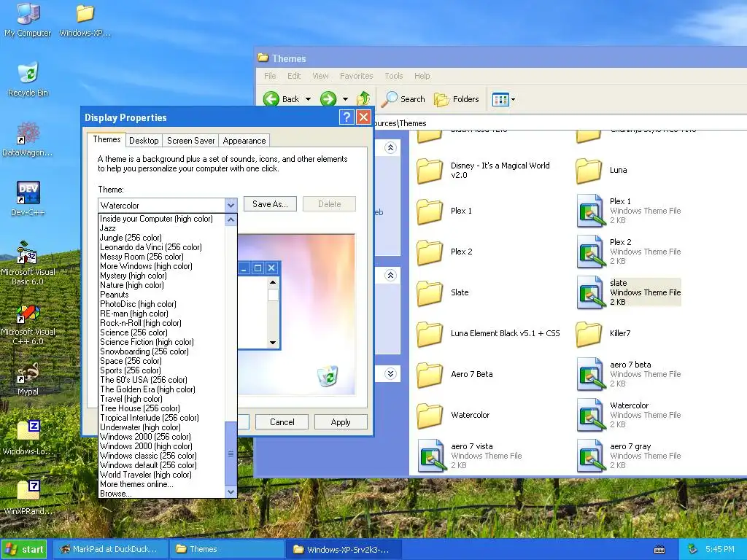Image resolution: width=747 pixels, height=560 pixels.
Task: Switch to MarkPad at DuckDuck taskbar item
Action: click(x=109, y=550)
